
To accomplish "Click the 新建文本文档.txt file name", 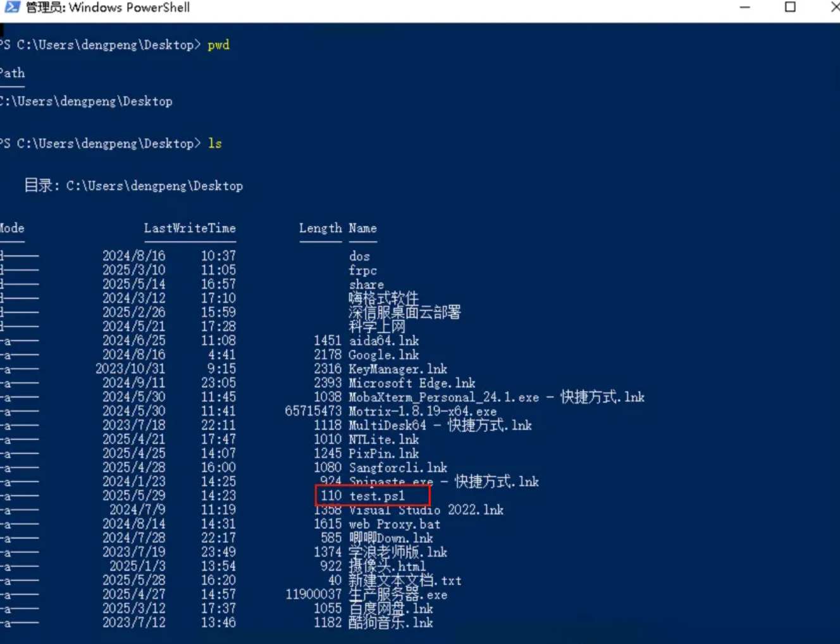I will coord(405,581).
